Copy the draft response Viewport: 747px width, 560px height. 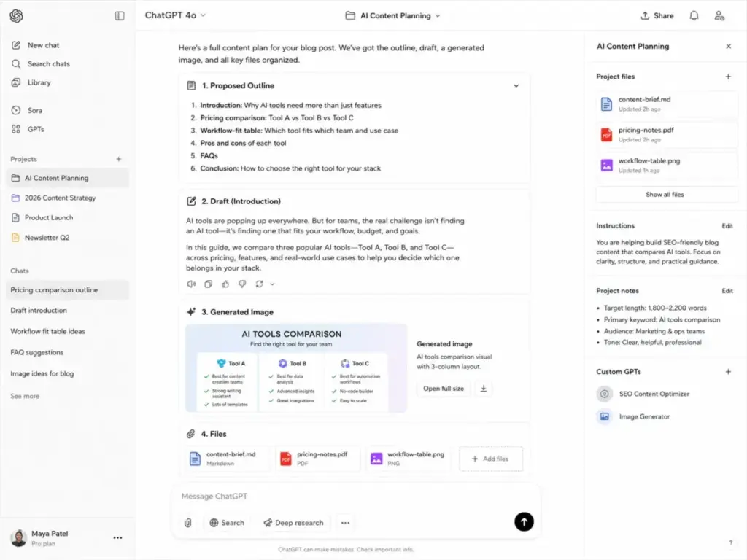coord(208,284)
